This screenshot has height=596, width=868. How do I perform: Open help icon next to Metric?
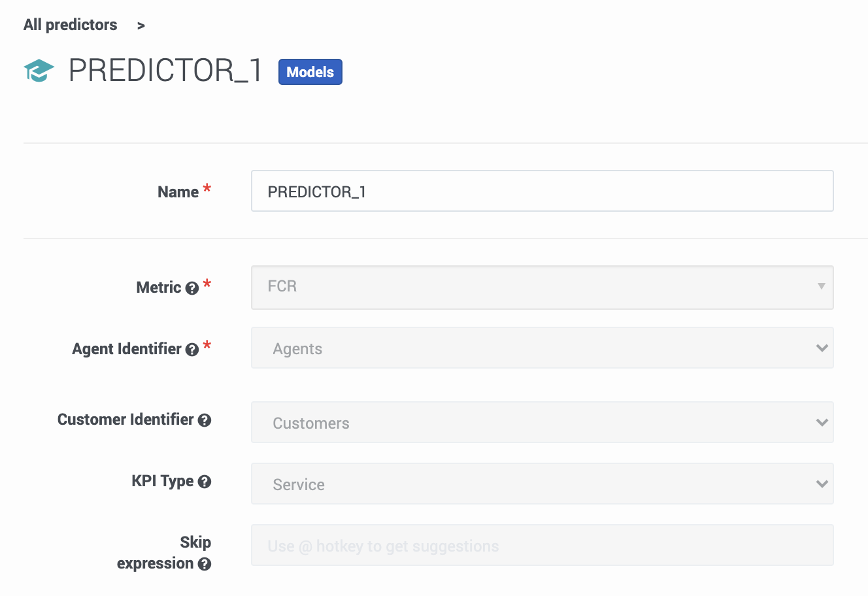coord(192,288)
